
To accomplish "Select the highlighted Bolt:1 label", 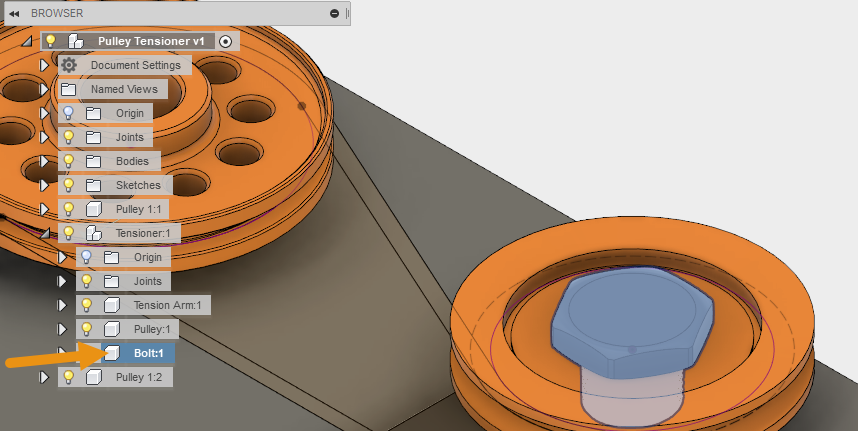I will [149, 354].
